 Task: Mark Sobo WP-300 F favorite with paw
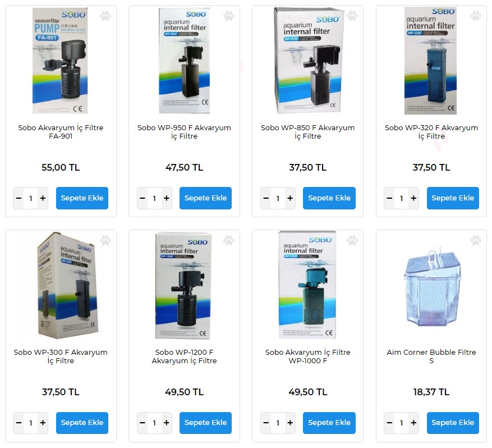pyautogui.click(x=105, y=240)
